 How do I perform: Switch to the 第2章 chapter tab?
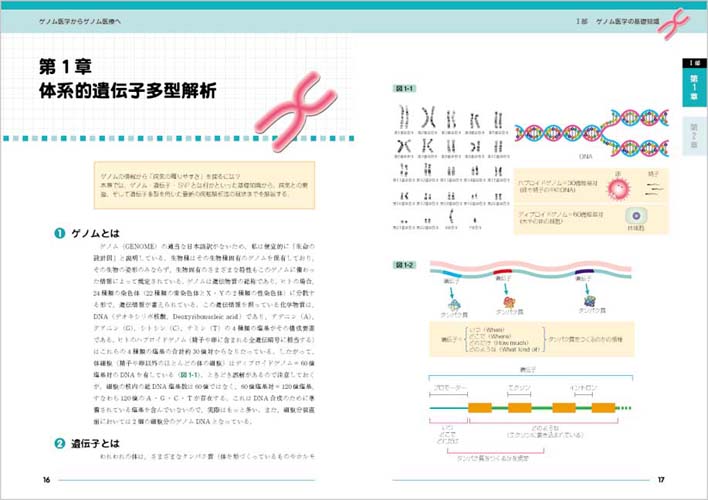click(693, 134)
